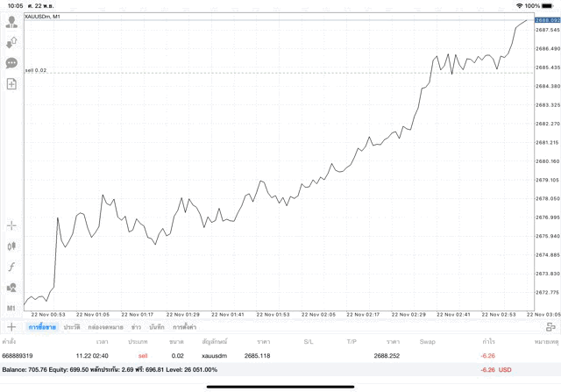Viewport: 561px width, 392px height.
Task: Open the indicators f icon
Action: (x=11, y=267)
